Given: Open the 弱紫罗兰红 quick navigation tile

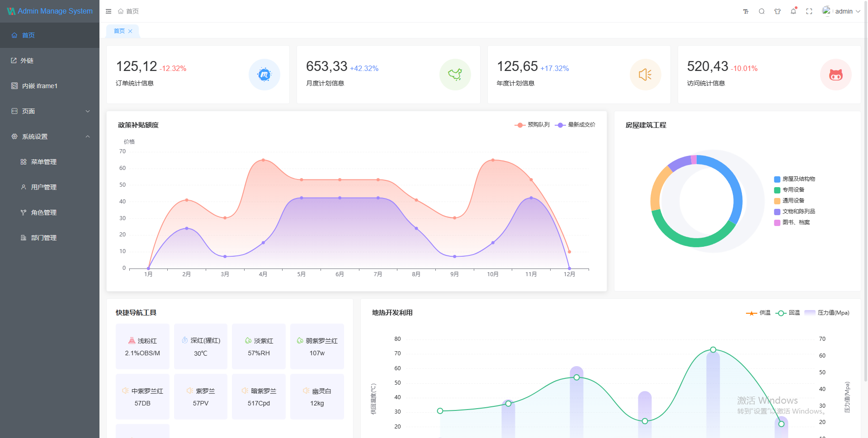Looking at the screenshot, I should pos(317,347).
